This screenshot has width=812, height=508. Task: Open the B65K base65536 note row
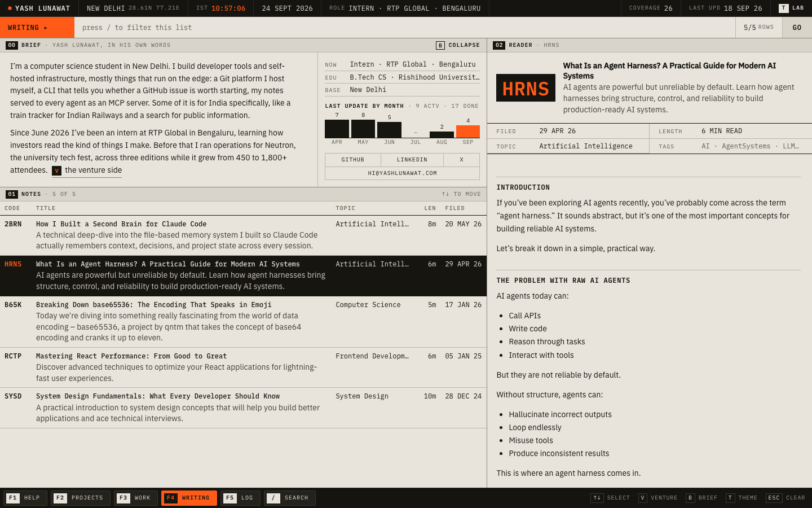243,322
